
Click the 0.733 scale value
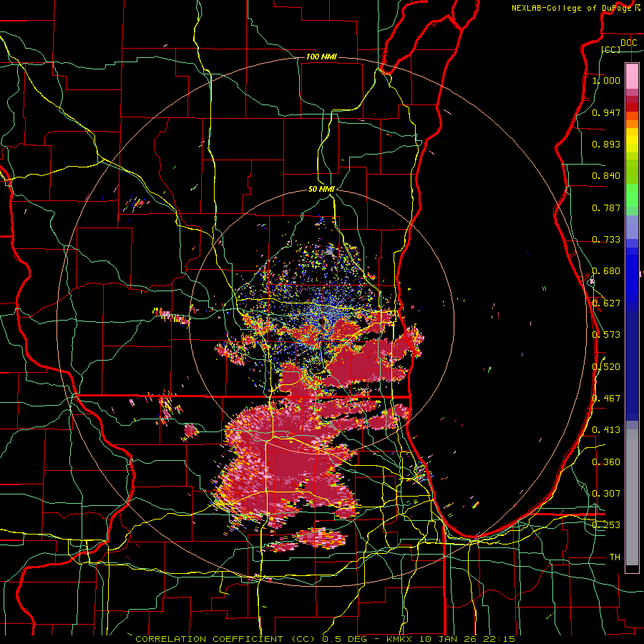606,240
